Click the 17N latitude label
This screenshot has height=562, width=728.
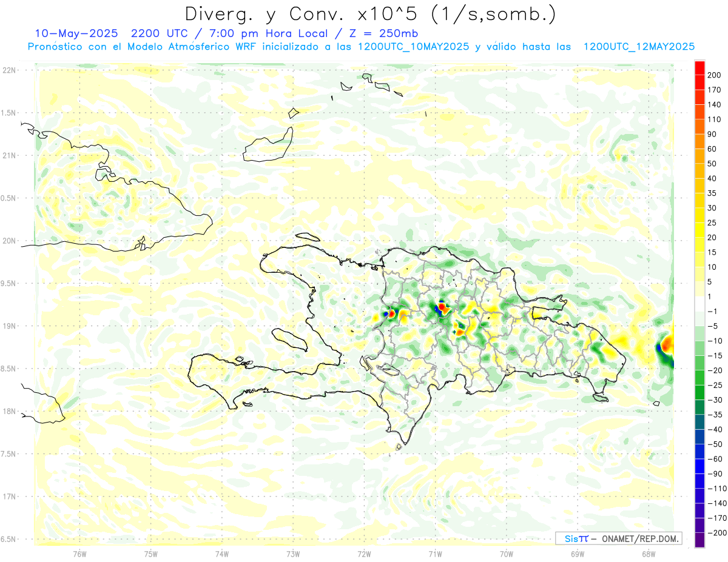point(9,497)
